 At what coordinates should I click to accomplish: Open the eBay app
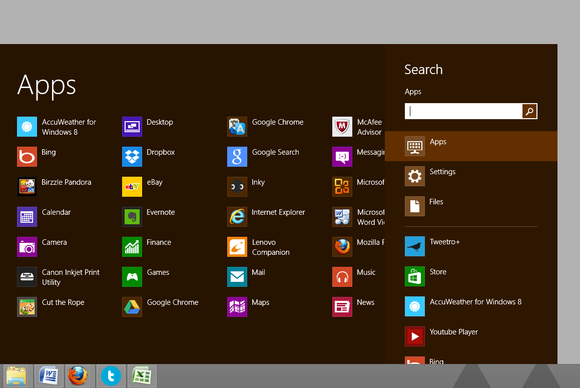pyautogui.click(x=142, y=187)
